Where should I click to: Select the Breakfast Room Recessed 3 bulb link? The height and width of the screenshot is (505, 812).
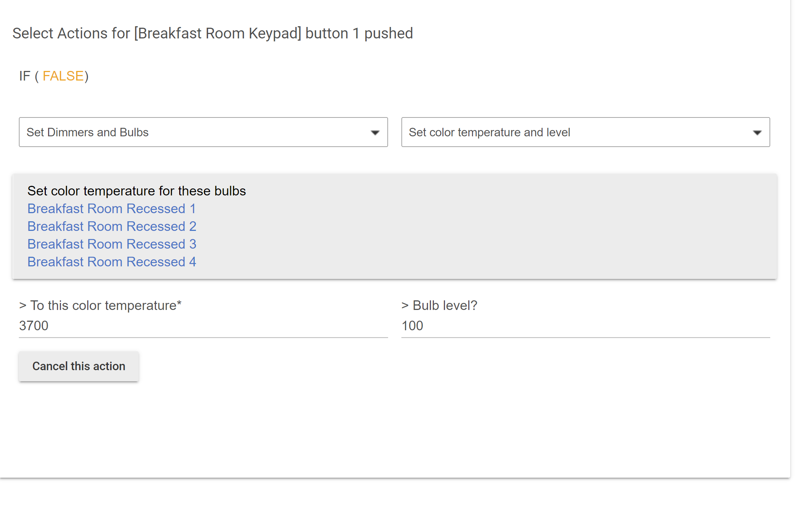pyautogui.click(x=112, y=244)
